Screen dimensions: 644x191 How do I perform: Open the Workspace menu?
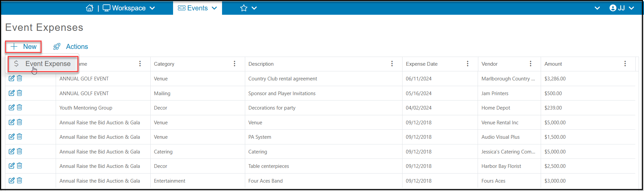129,8
